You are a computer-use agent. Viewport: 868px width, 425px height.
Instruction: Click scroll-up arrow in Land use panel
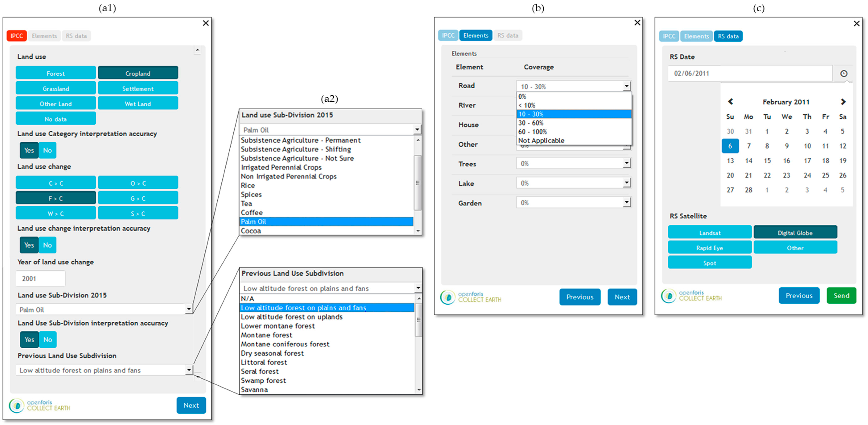tap(197, 50)
